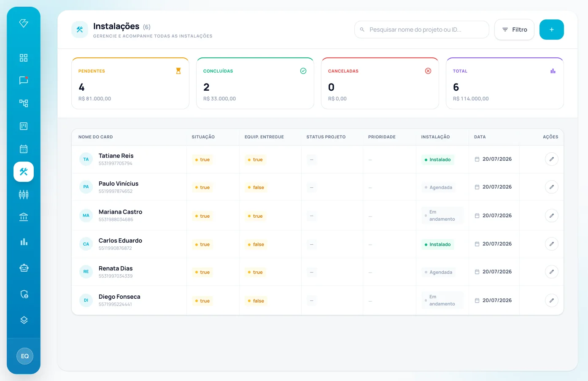
Task: Open the kanban board icon in sidebar
Action: click(24, 126)
